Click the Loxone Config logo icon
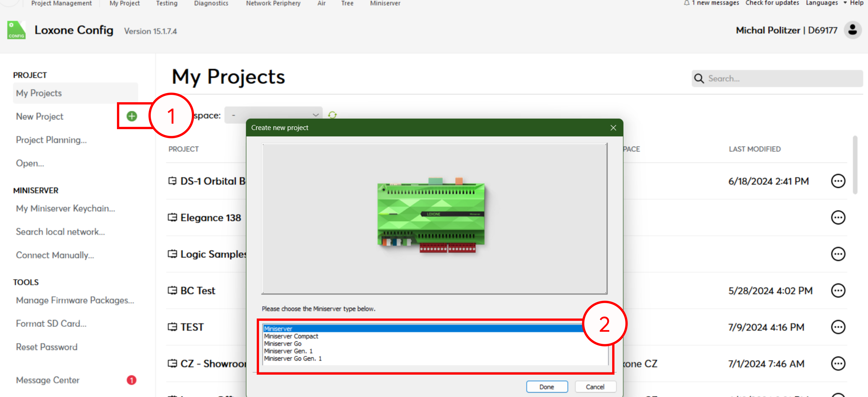The image size is (868, 397). pyautogui.click(x=16, y=30)
